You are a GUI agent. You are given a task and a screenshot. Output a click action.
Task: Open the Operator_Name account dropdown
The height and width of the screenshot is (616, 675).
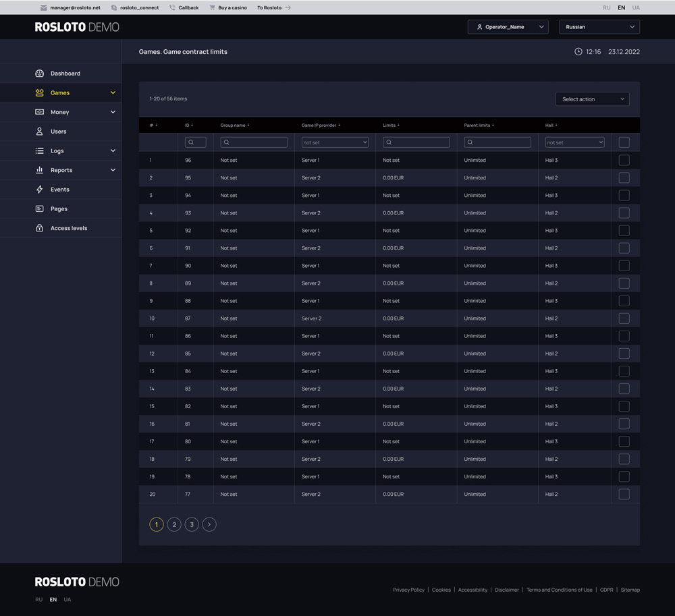click(x=508, y=27)
